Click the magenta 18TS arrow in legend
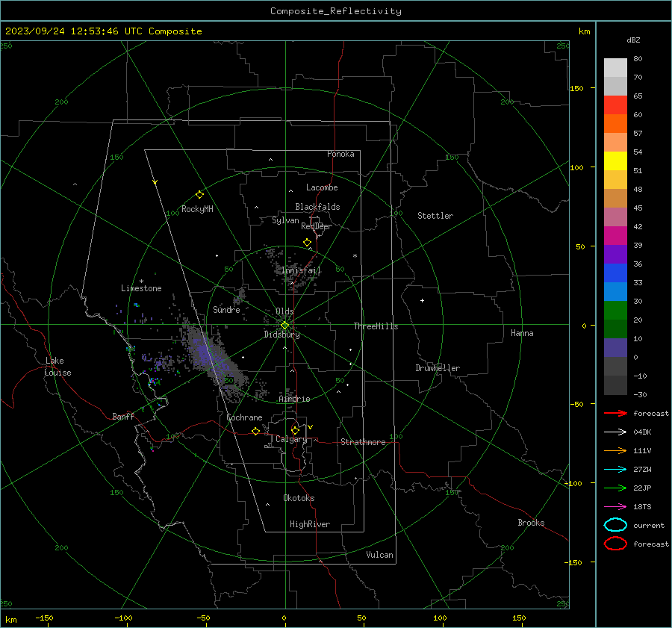672x628 pixels. click(615, 507)
